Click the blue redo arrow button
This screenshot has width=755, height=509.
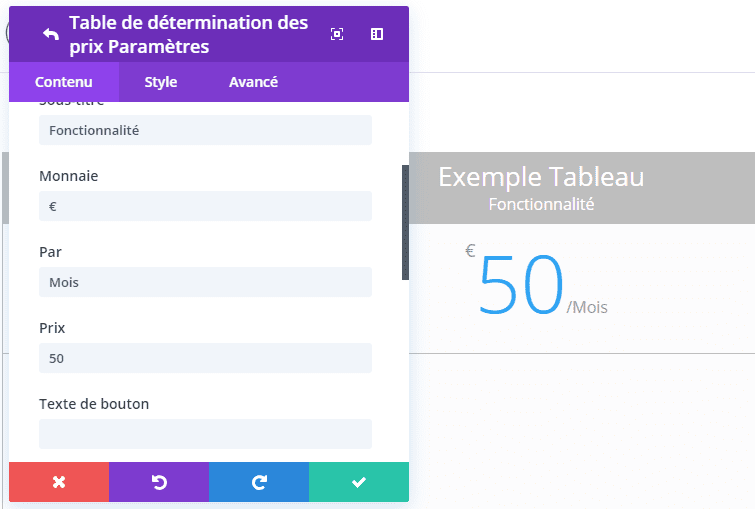[259, 482]
